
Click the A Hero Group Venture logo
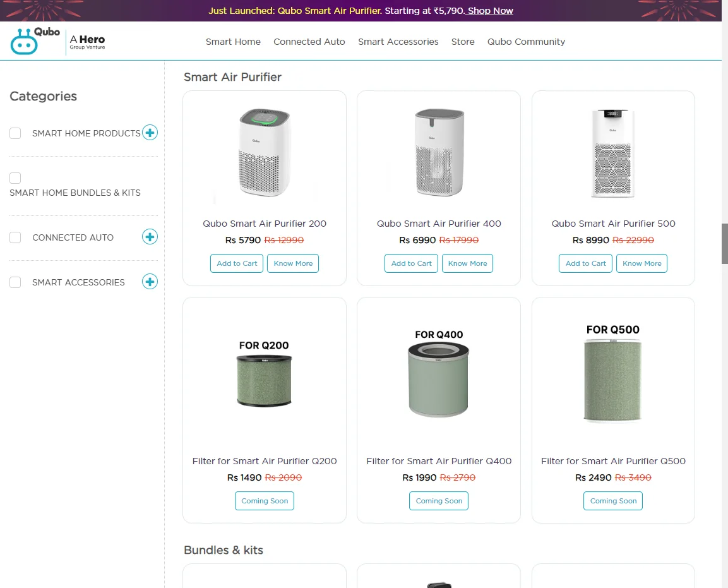[x=87, y=41]
